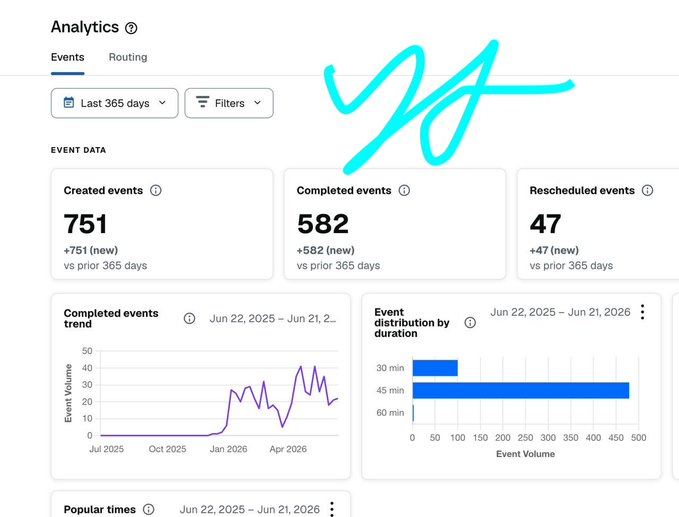Viewport: 679px width, 517px height.
Task: Click the funnel filter icon
Action: pyautogui.click(x=202, y=102)
